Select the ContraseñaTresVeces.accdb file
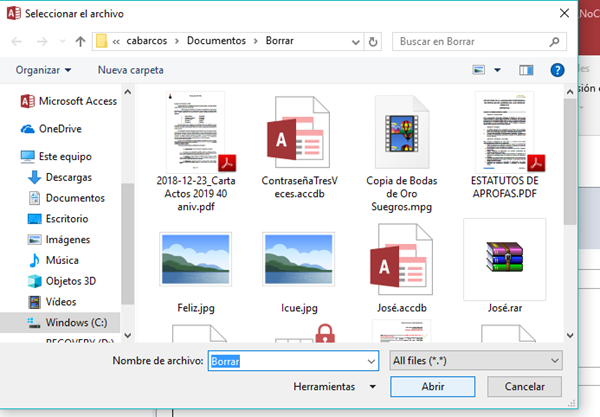600x417 pixels. tap(299, 147)
